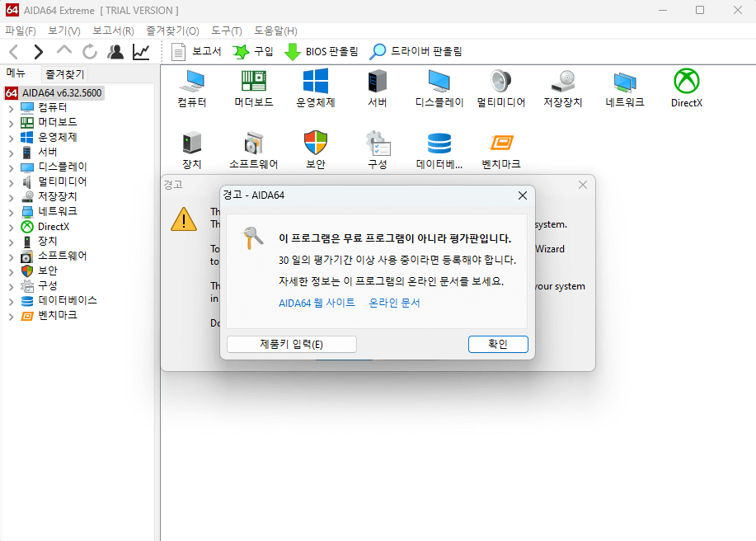Select 벤치마크 in the sidebar tree
756x541 pixels.
(x=58, y=315)
